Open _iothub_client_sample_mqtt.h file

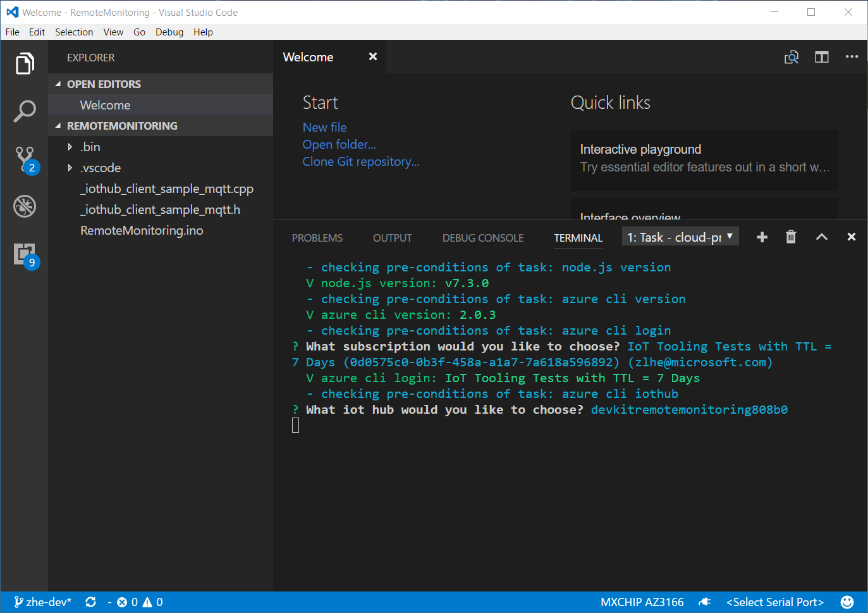pyautogui.click(x=161, y=209)
